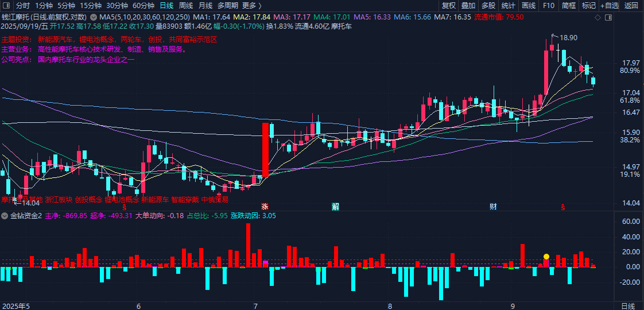Switch to 月线 monthly chart
Viewport: 644px width, 310px height.
click(x=205, y=6)
